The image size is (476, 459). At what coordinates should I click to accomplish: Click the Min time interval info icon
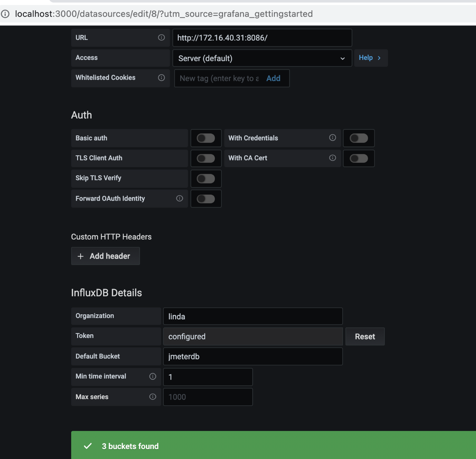(x=153, y=377)
